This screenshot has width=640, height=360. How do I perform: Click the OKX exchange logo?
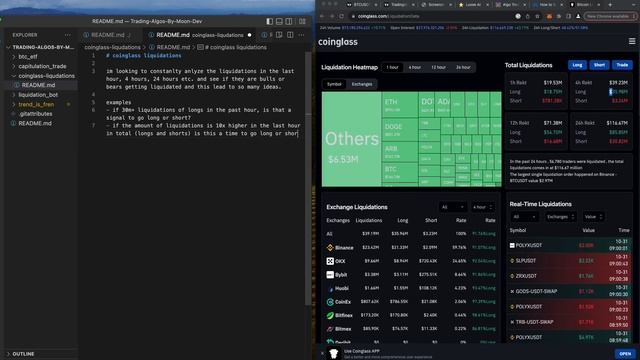tap(330, 261)
